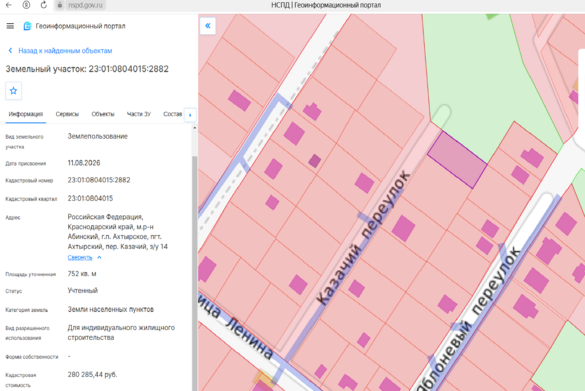Switch to the Информация tab
Image resolution: width=585 pixels, height=391 pixels.
pyautogui.click(x=26, y=114)
